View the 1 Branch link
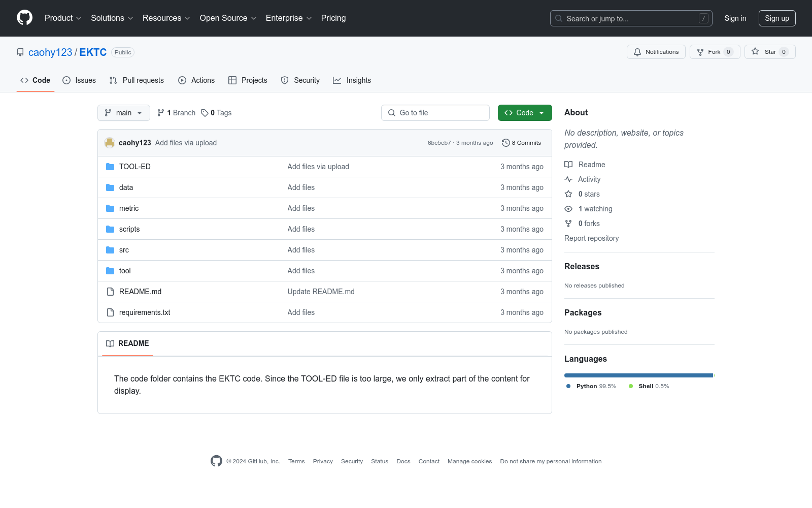The image size is (812, 508). (177, 113)
